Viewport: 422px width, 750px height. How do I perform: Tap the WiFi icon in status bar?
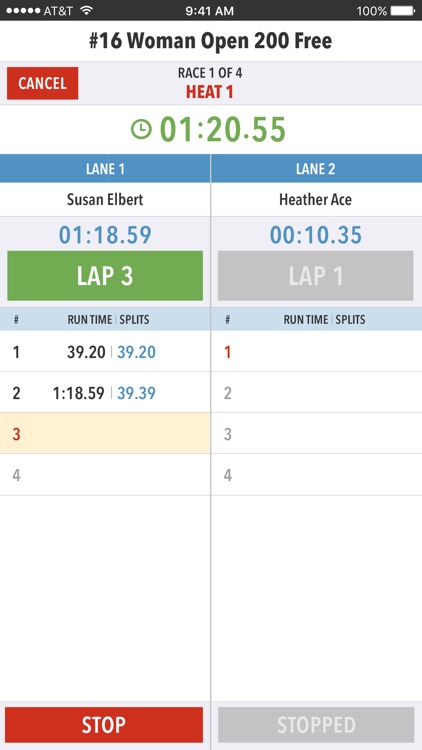tap(86, 10)
